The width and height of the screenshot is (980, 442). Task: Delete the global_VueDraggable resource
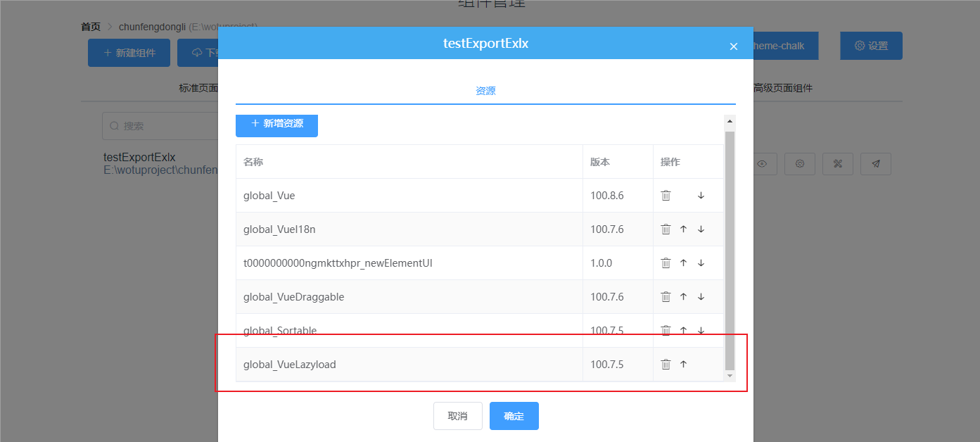click(x=666, y=297)
